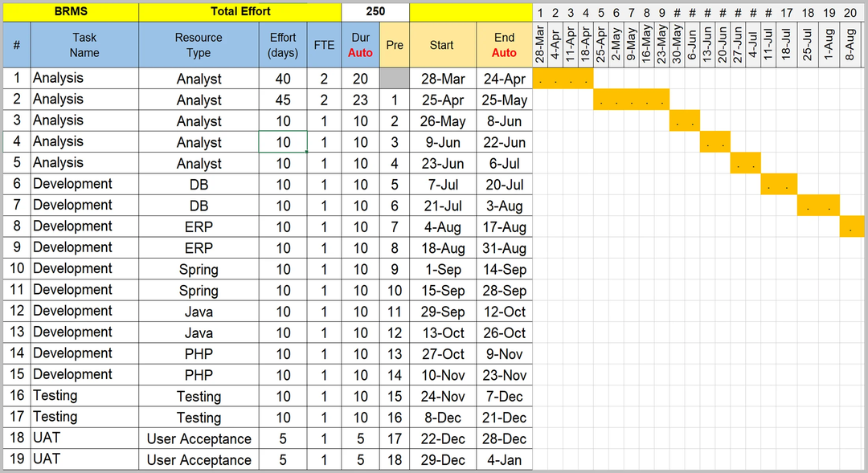Click the Pre column header

pos(395,45)
